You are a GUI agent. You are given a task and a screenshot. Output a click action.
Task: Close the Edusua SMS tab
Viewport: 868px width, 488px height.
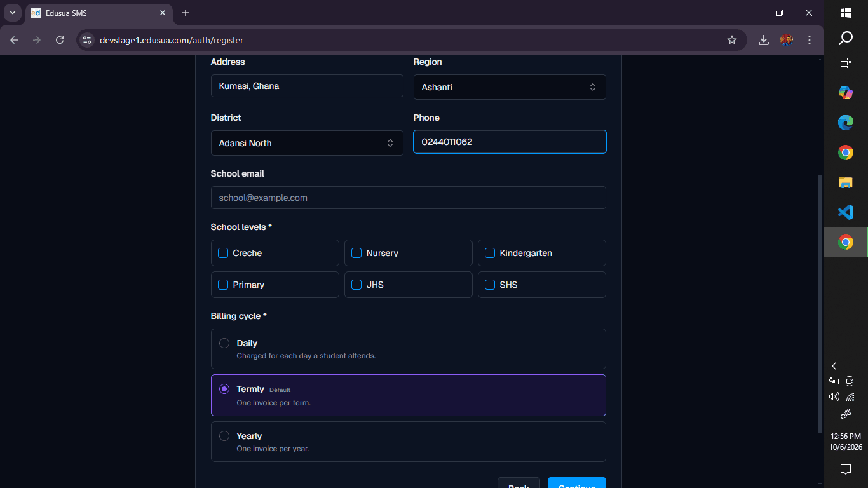(x=163, y=13)
